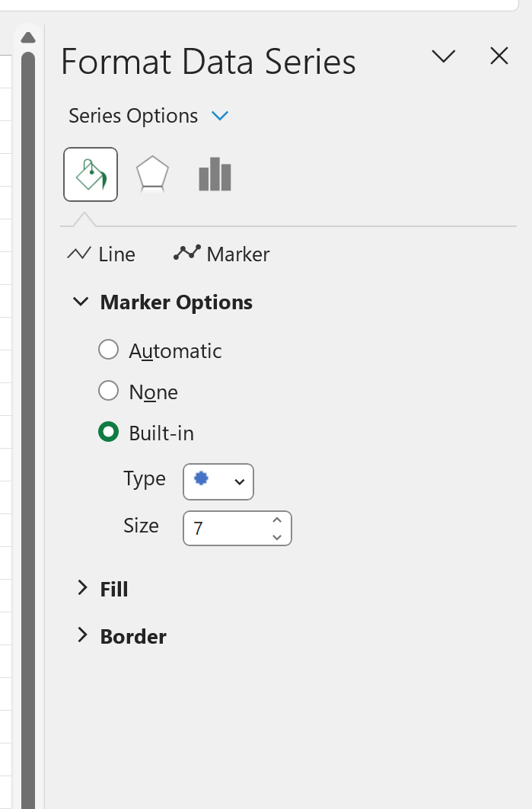Select the Fill & Line paint bucket icon
532x809 pixels.
point(91,174)
